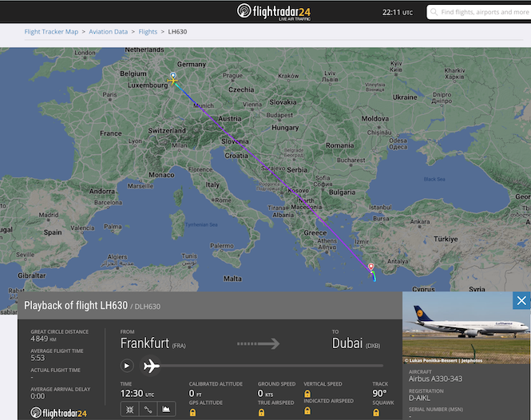Viewport: 531px width, 420px height.
Task: Close the flight playback panel
Action: (521, 300)
